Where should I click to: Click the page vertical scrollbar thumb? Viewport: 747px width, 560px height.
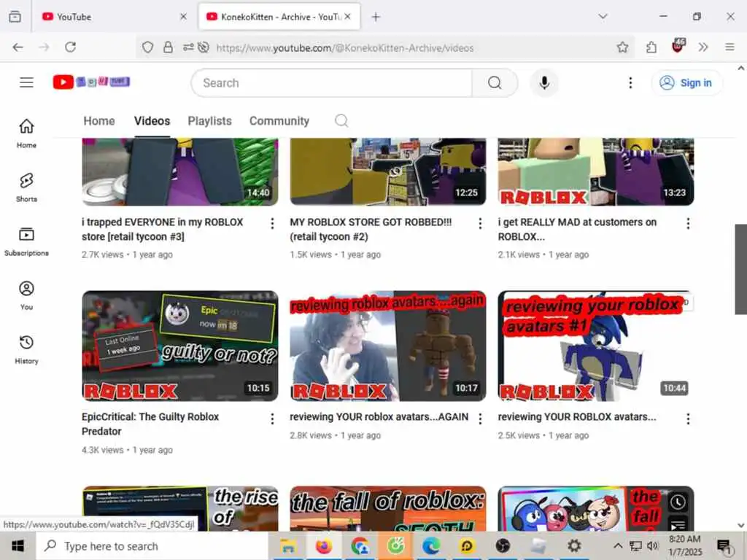tap(741, 269)
